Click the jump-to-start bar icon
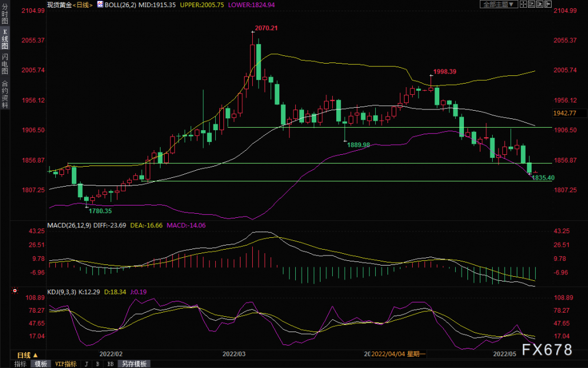Image resolution: width=588 pixels, height=368 pixels. click(532, 5)
